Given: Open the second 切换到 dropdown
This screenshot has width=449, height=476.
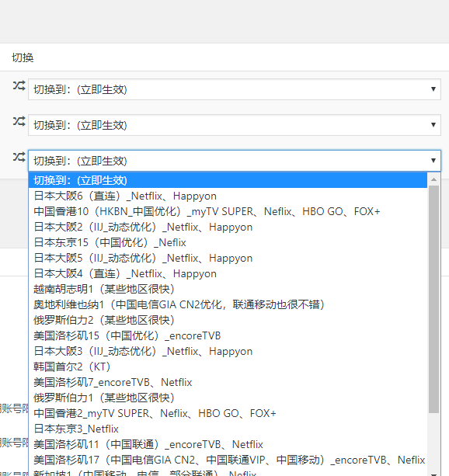Looking at the screenshot, I should 235,125.
